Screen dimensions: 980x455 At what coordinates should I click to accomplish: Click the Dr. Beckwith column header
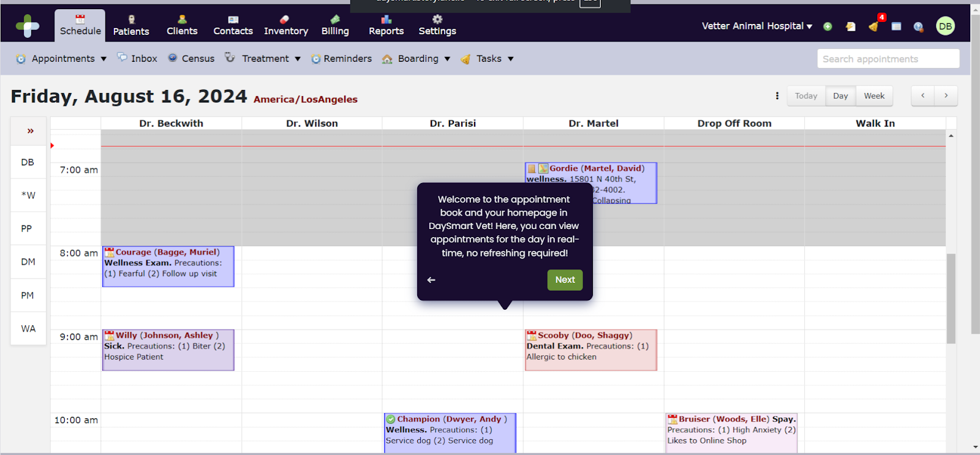pos(171,123)
